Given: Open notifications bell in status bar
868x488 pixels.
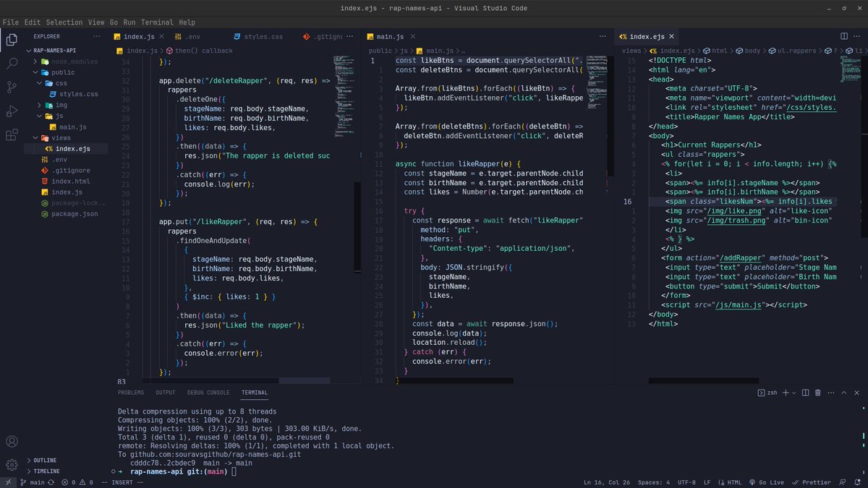Looking at the screenshot, I should (858, 482).
